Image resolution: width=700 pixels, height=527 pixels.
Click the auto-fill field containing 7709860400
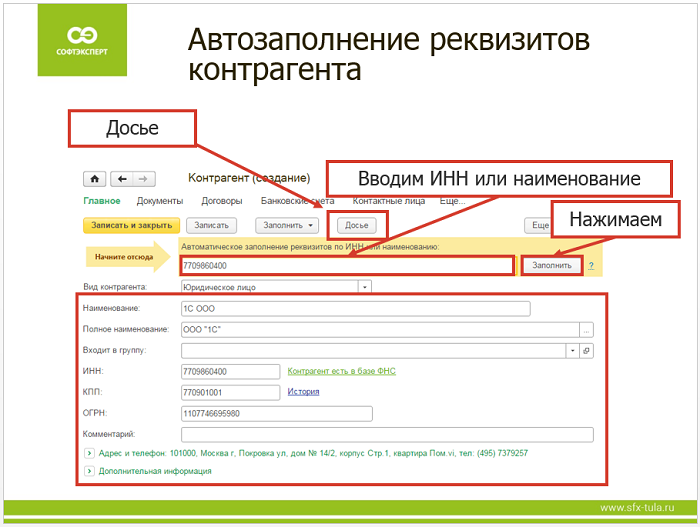(347, 266)
